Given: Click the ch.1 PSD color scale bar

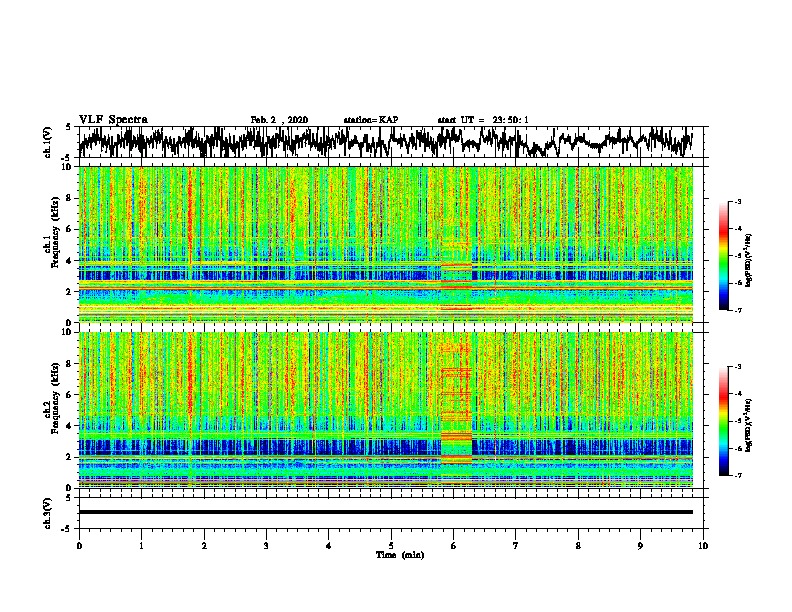Looking at the screenshot, I should pos(723,256).
